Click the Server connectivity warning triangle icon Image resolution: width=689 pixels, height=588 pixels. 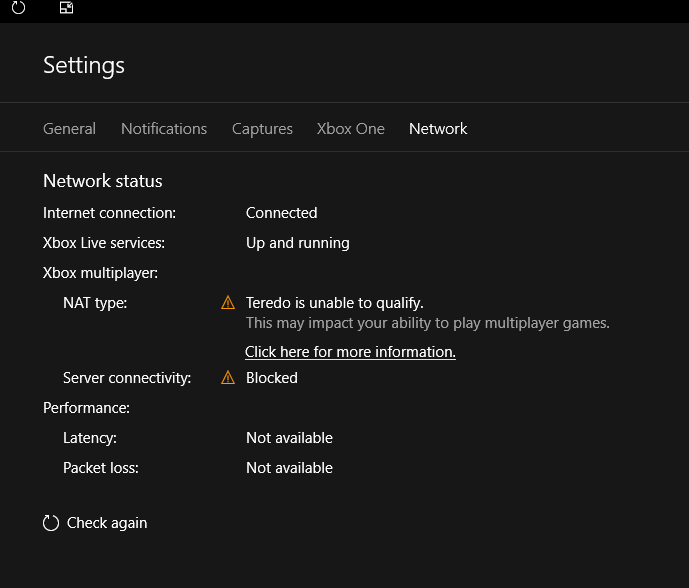[228, 377]
